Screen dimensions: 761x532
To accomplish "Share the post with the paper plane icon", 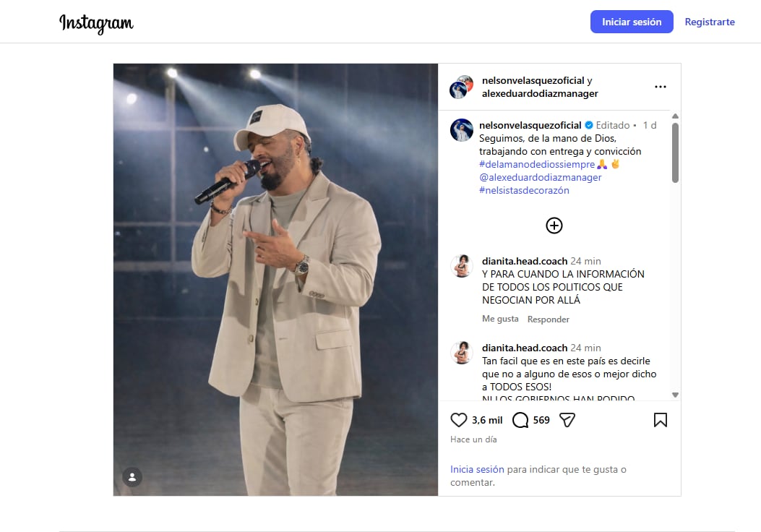I will point(567,419).
